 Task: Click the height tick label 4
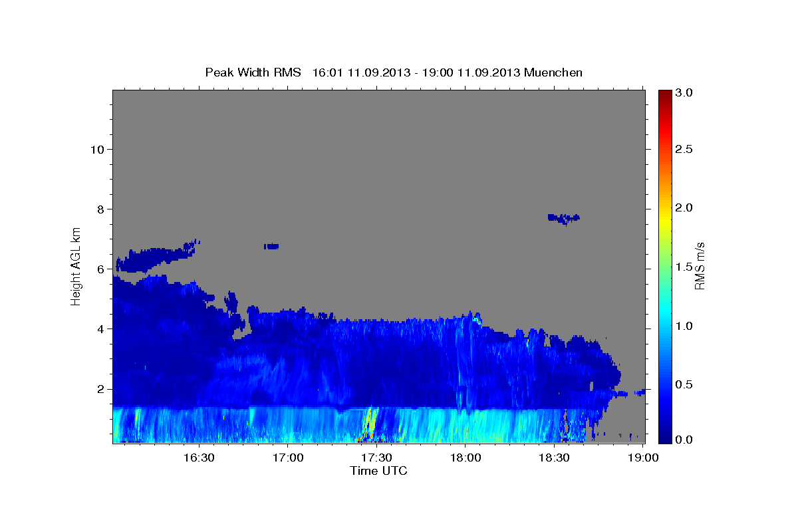[100, 329]
